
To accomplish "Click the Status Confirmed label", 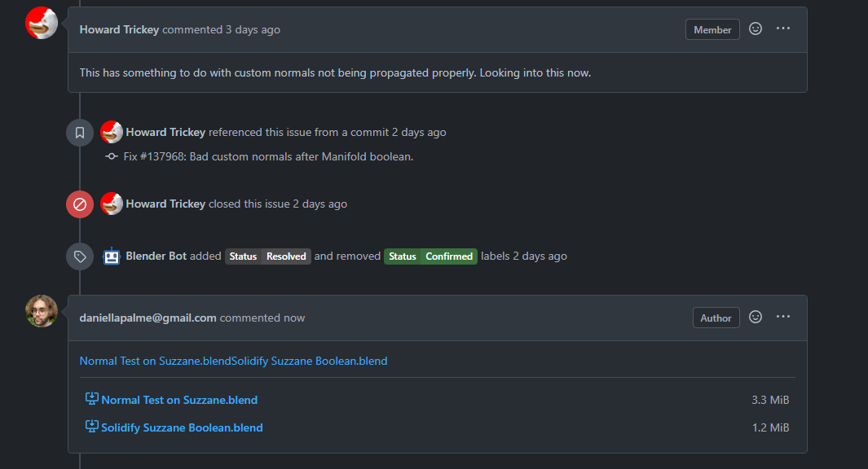I will [x=430, y=256].
